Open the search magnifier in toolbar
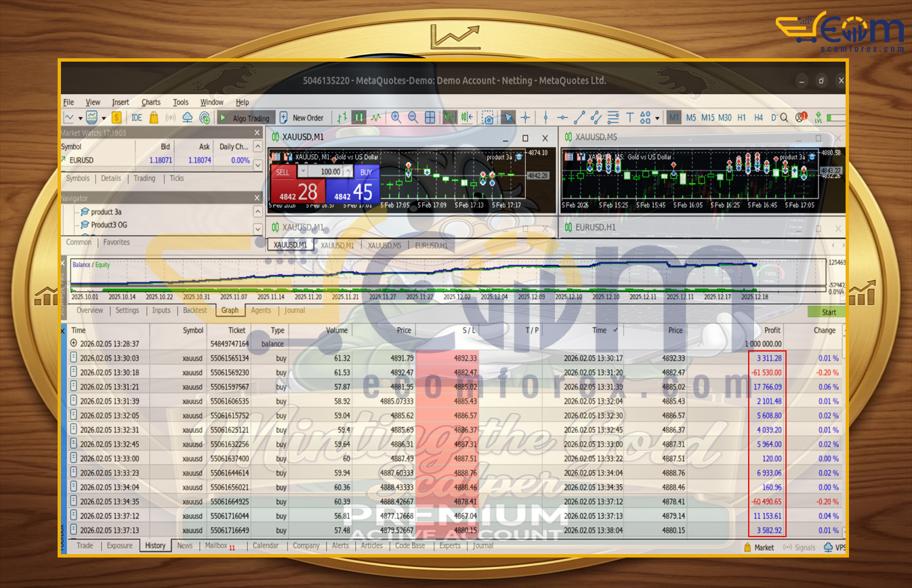912x588 pixels. click(x=784, y=117)
